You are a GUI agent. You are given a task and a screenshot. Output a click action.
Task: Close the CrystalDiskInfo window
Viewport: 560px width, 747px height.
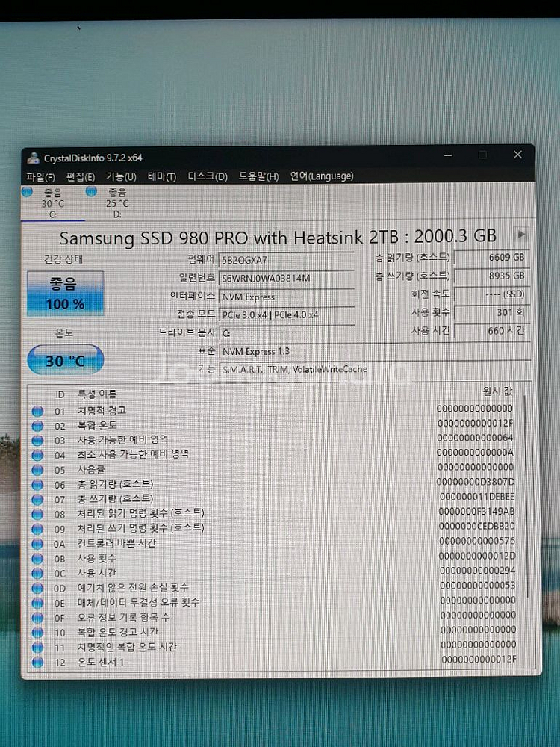pyautogui.click(x=517, y=155)
